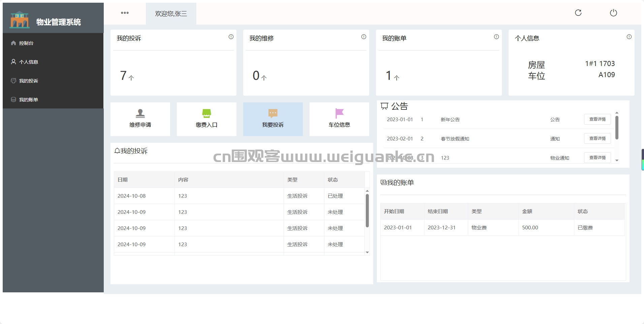Click the 7 complaints count
Screen dimensions: 644x324
(x=123, y=75)
